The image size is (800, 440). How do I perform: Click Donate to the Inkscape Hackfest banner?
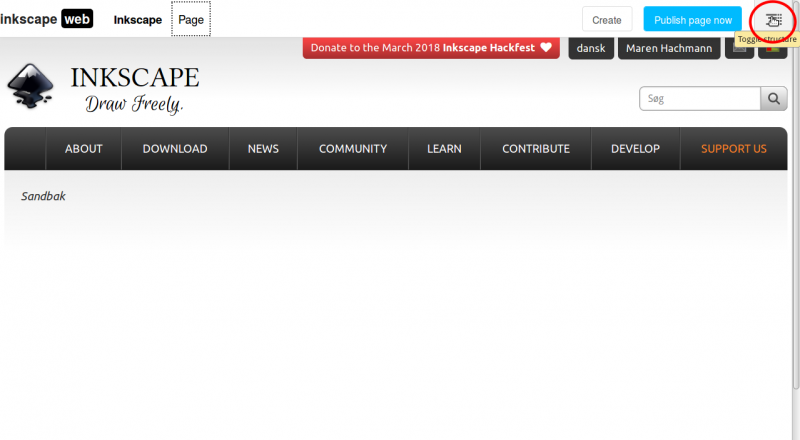(x=431, y=47)
